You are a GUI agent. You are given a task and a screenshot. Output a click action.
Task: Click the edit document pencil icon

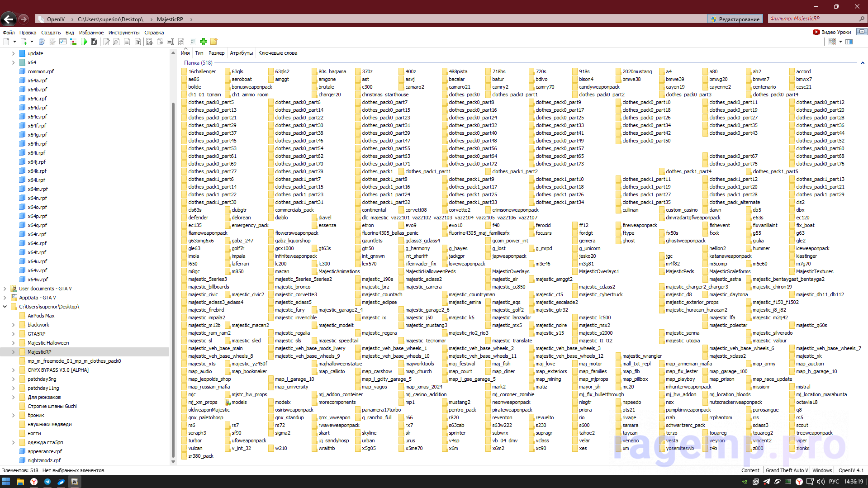pyautogui.click(x=106, y=42)
